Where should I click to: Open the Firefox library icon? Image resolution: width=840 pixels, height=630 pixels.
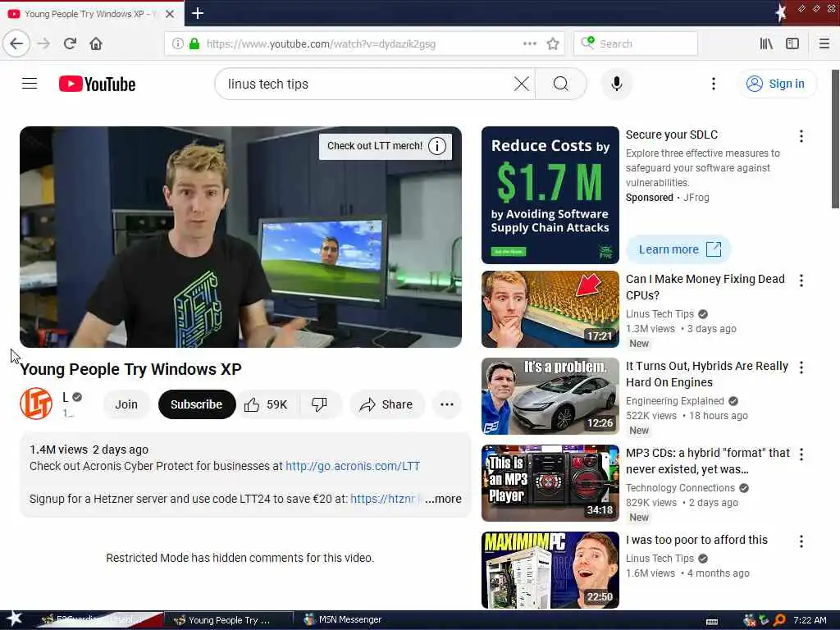click(766, 44)
